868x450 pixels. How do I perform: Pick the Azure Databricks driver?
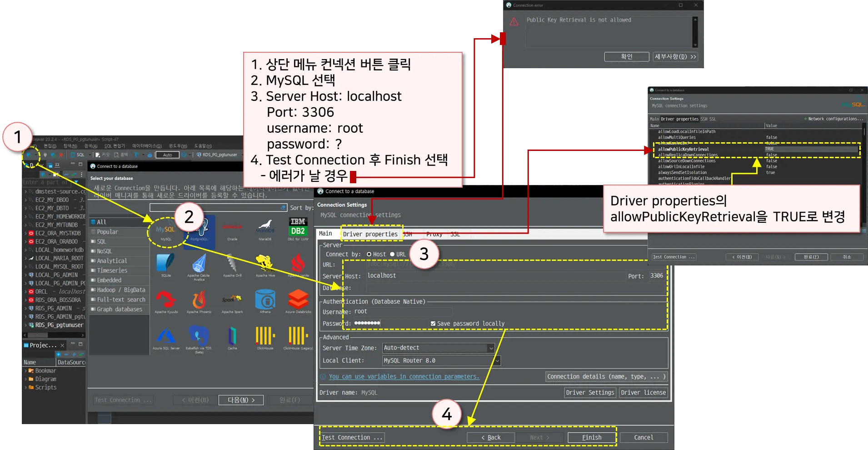298,301
